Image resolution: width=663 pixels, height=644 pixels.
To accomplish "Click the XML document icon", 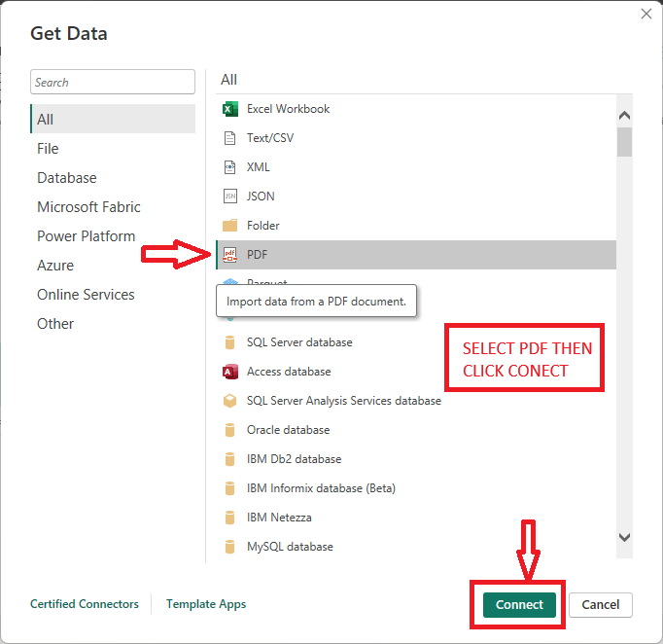I will coord(230,167).
